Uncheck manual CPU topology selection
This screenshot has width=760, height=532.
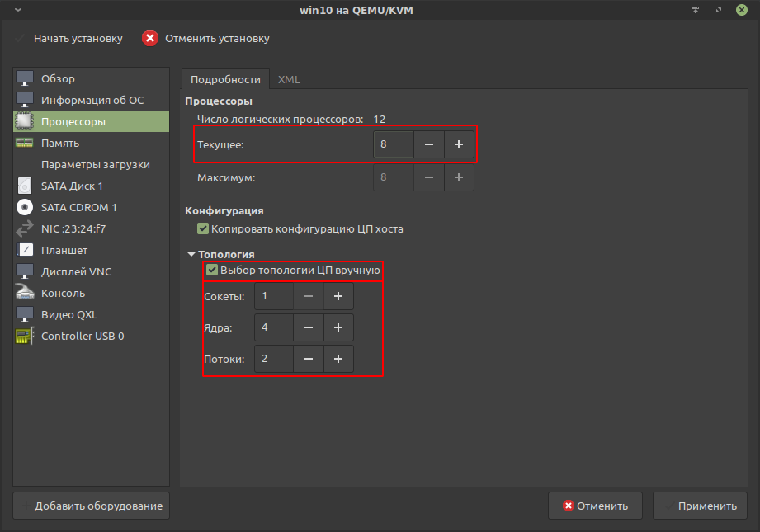212,271
